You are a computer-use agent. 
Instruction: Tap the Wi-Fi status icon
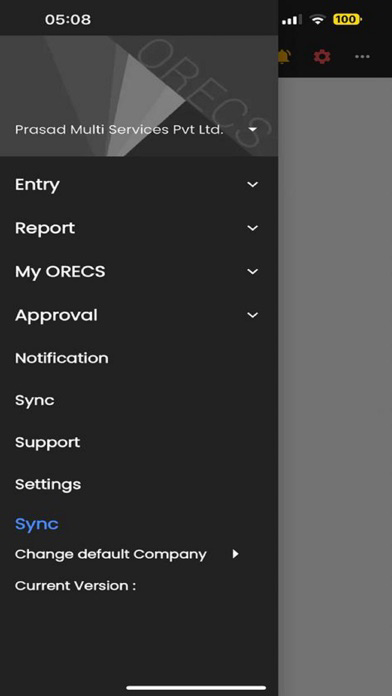point(317,19)
